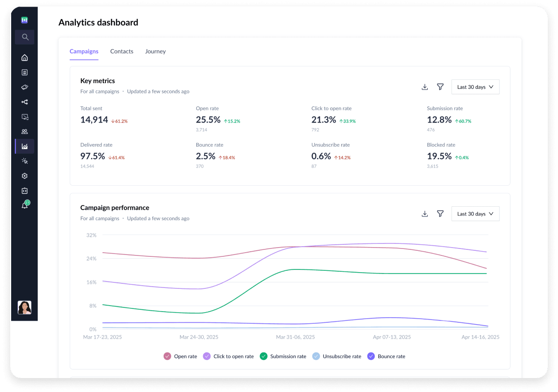Expand the date range selector on Campaign performance
The width and height of the screenshot is (558, 392).
coord(475,214)
